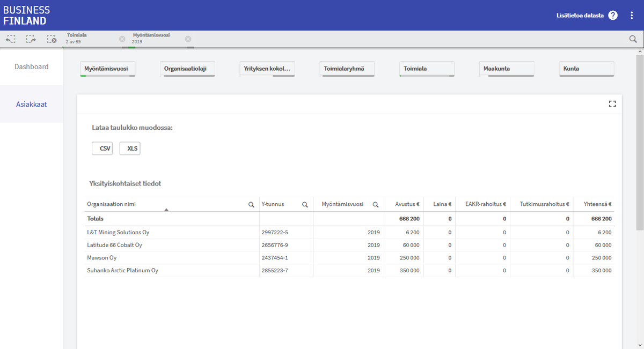Sort by the Tutkimusrahoitus € column header
Screen dimensions: 644x349
545,204
